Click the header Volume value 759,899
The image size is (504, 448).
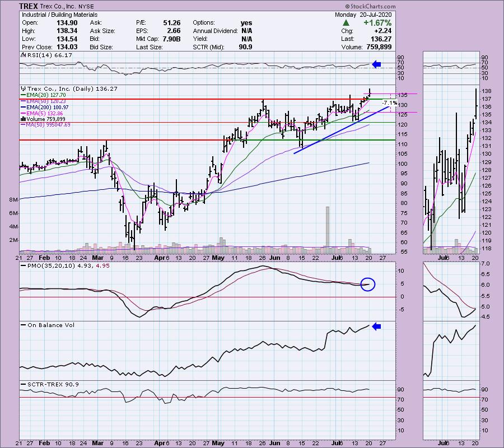(379, 47)
